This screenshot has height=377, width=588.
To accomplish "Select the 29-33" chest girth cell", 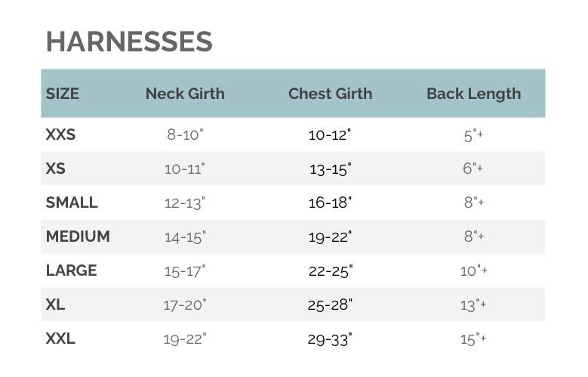I will pyautogui.click(x=330, y=338).
